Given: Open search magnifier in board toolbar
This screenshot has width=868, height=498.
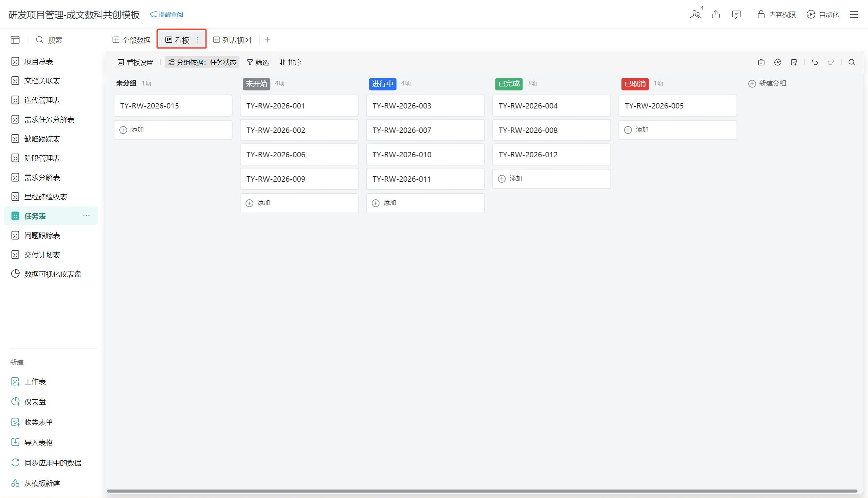Looking at the screenshot, I should [x=852, y=62].
